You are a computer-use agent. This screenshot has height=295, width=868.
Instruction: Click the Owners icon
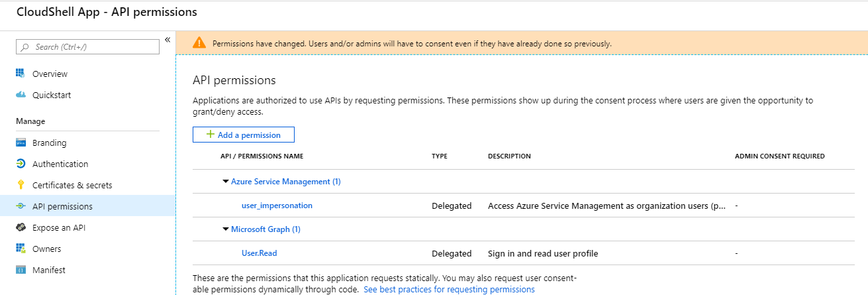20,249
